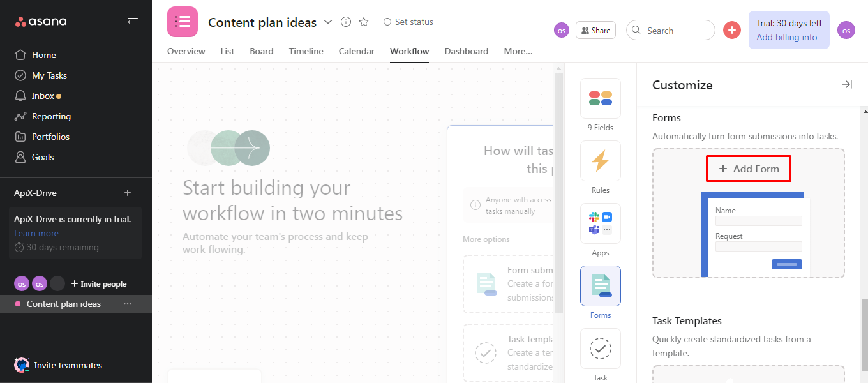Hide the Customize panel
This screenshot has width=868, height=383.
click(x=847, y=84)
